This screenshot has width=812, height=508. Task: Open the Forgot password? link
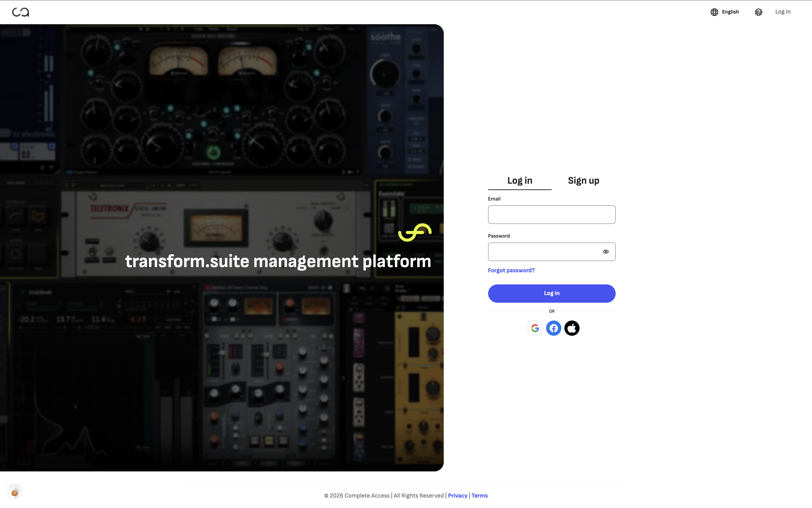coord(511,270)
